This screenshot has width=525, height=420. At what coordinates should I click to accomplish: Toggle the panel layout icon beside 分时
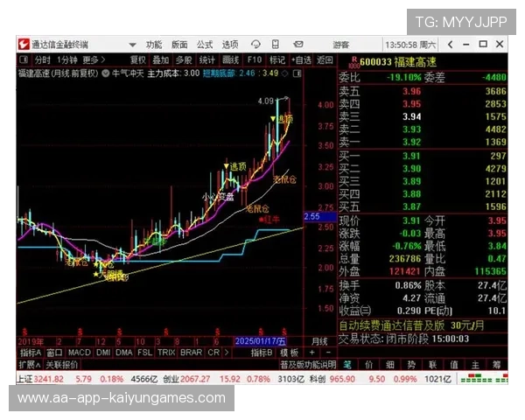[x=24, y=60]
